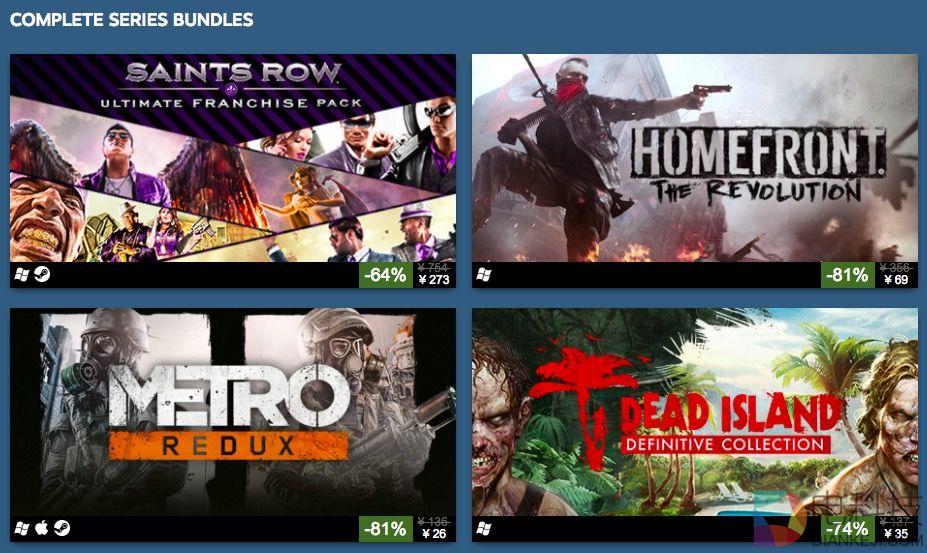Screen dimensions: 927x553
Task: Click Windows icon under Dead Island collection
Action: tap(484, 528)
